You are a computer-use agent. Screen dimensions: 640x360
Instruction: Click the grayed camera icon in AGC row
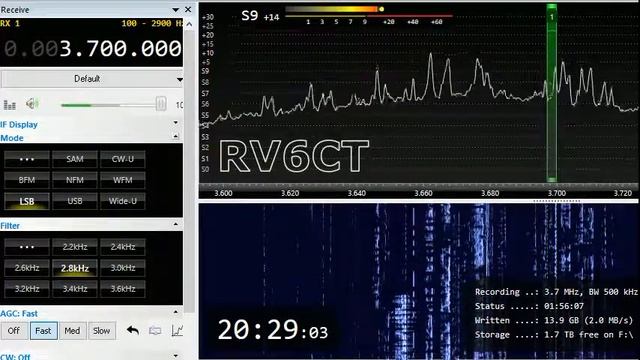[155, 331]
